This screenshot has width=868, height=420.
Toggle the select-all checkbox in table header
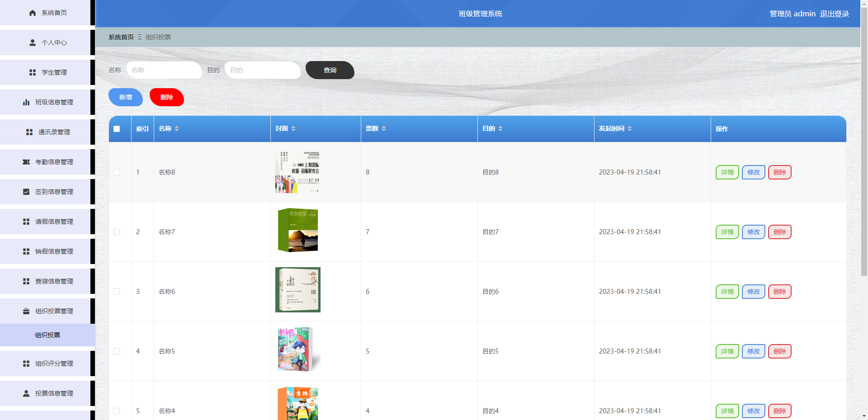pyautogui.click(x=117, y=129)
